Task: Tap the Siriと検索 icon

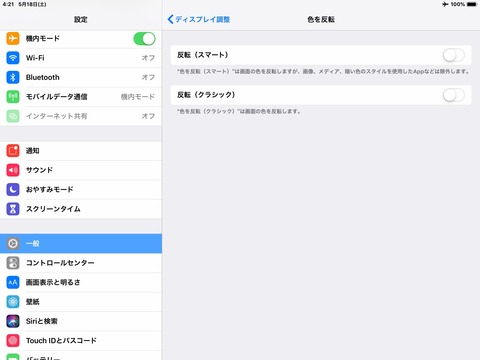Action: coord(13,321)
